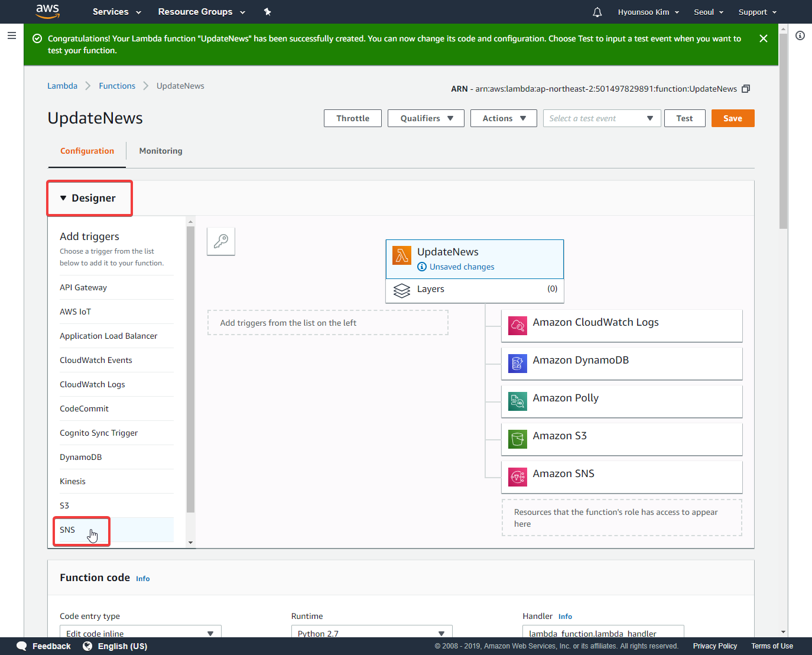Open the Support menu
Screen dimensions: 812x655
(x=758, y=12)
